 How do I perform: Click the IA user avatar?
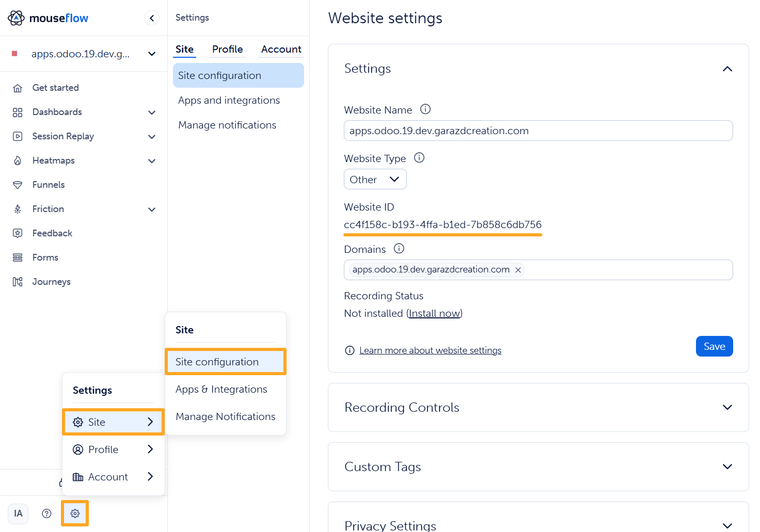coord(18,513)
